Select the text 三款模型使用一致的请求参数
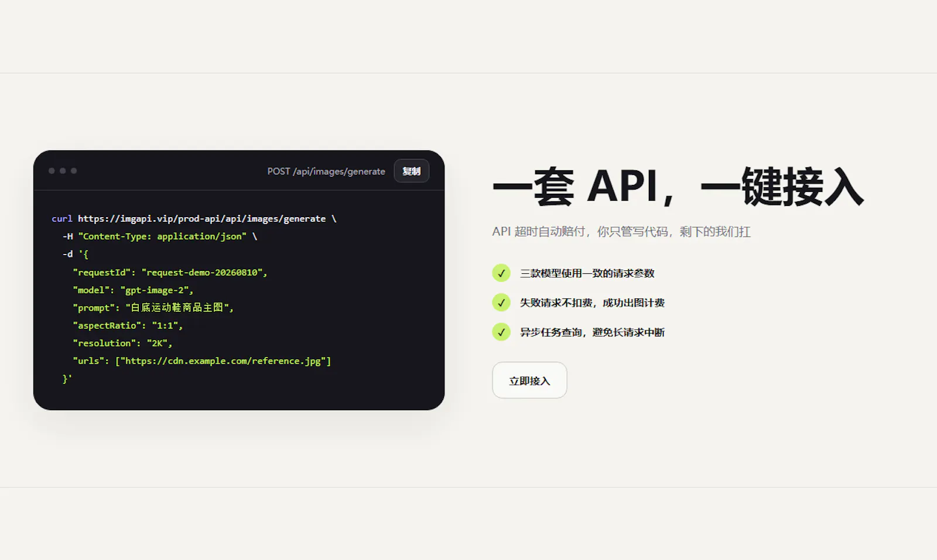This screenshot has height=560, width=937. 587,273
